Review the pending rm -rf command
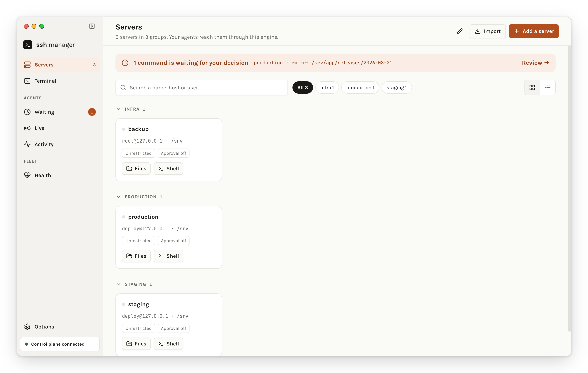 point(535,63)
